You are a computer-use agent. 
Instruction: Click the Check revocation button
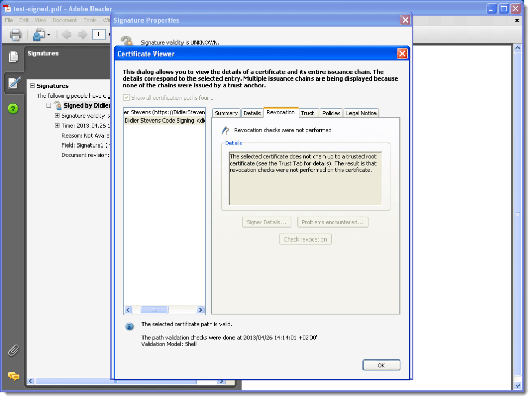pos(305,239)
